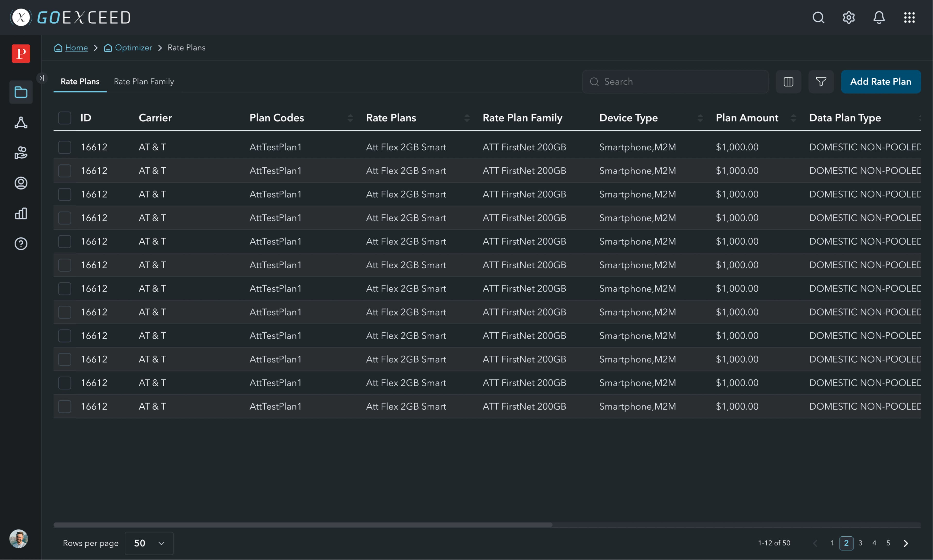Click the Rate Plan Family column header
This screenshot has width=933, height=560.
tap(522, 118)
